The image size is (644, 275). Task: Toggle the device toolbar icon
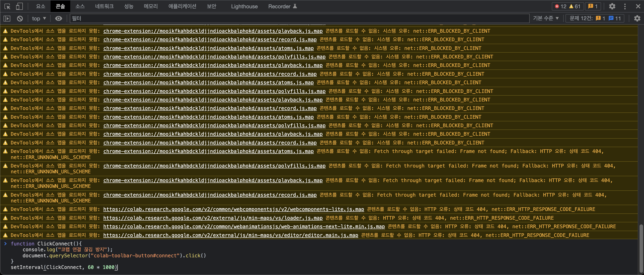pyautogui.click(x=19, y=6)
